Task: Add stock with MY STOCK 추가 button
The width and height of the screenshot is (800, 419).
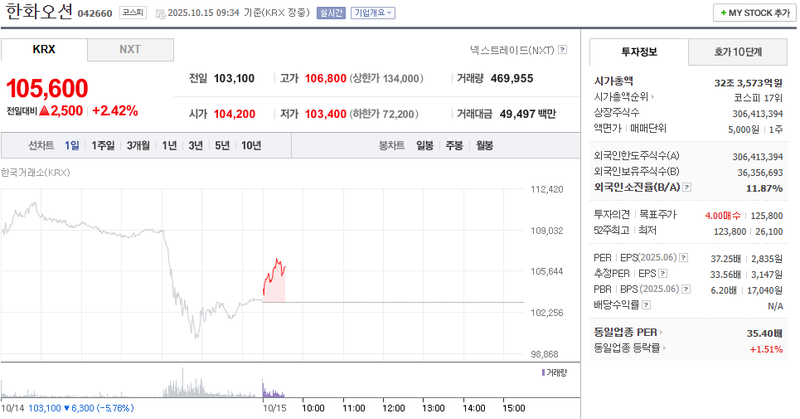Action: tap(752, 12)
